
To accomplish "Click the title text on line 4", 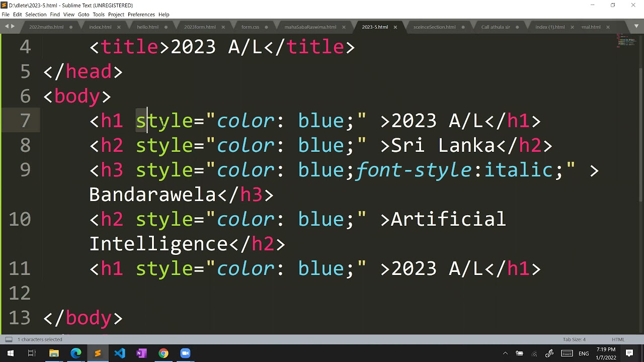I will point(217,47).
